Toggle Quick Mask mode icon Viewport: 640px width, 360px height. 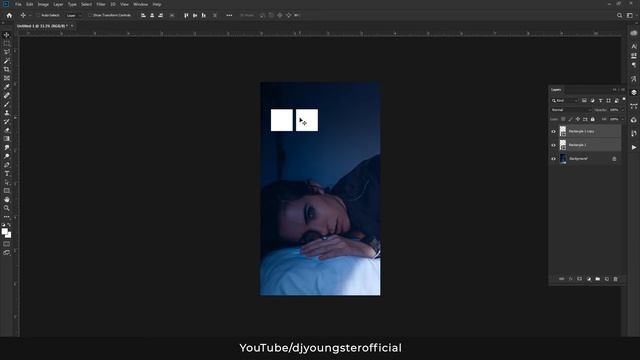click(x=7, y=244)
